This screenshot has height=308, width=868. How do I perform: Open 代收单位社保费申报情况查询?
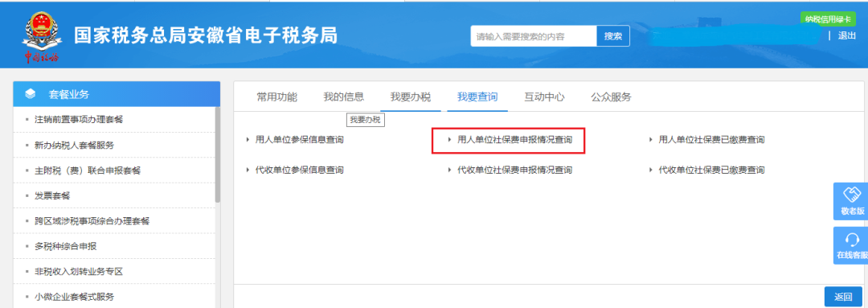[515, 170]
